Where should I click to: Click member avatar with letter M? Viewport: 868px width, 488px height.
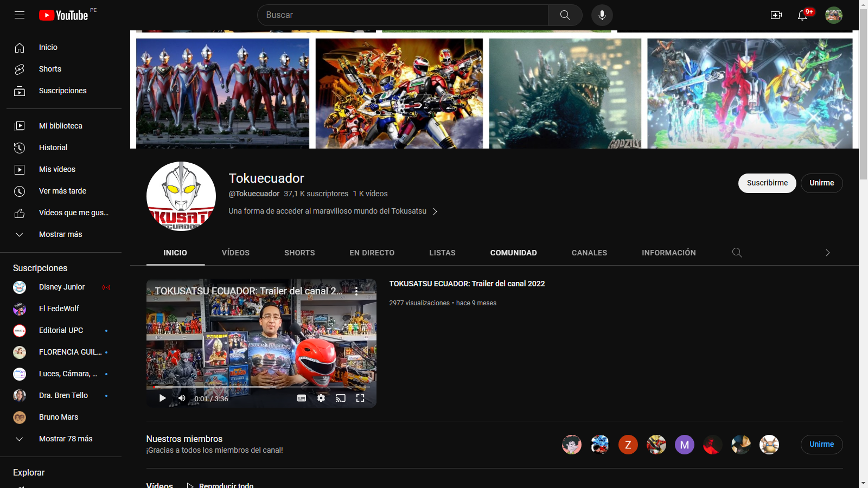685,445
